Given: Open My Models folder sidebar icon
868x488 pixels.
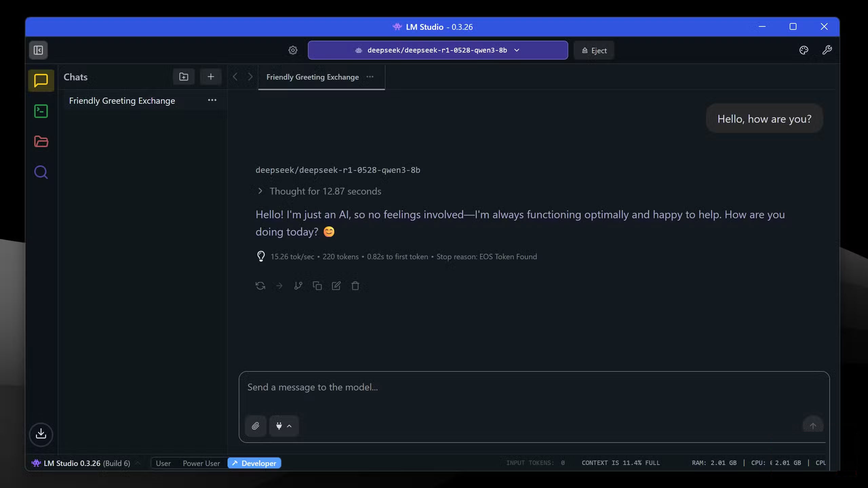Looking at the screenshot, I should coord(41,141).
